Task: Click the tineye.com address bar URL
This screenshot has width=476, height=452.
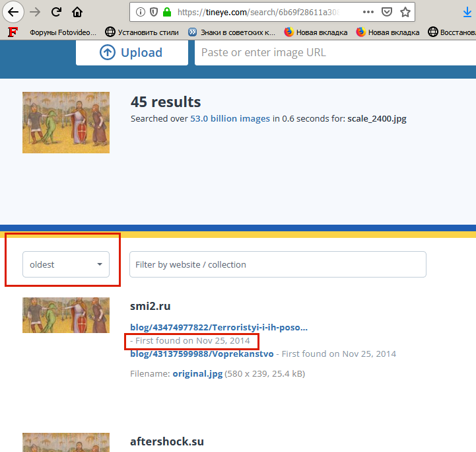Action: click(x=258, y=12)
